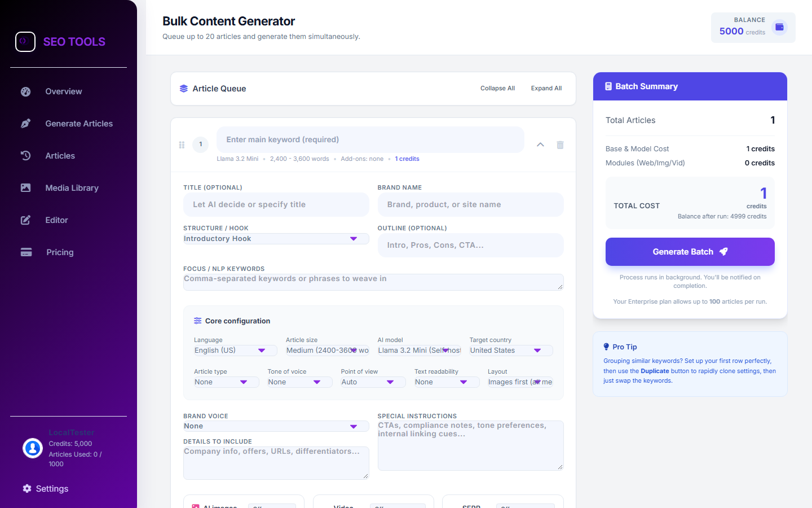The height and width of the screenshot is (508, 812).
Task: Grab the drag handle of article 1
Action: coord(182,145)
